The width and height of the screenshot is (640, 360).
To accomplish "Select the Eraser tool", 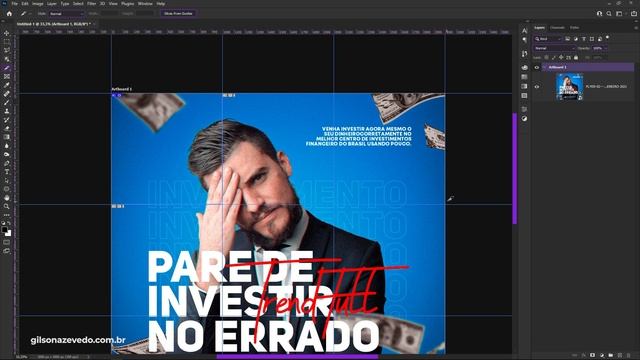I will [x=7, y=128].
